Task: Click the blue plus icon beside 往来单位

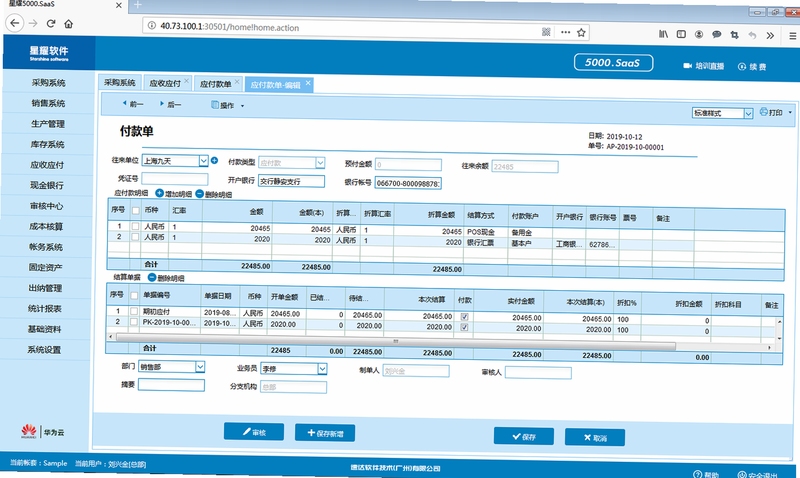Action: pyautogui.click(x=214, y=160)
